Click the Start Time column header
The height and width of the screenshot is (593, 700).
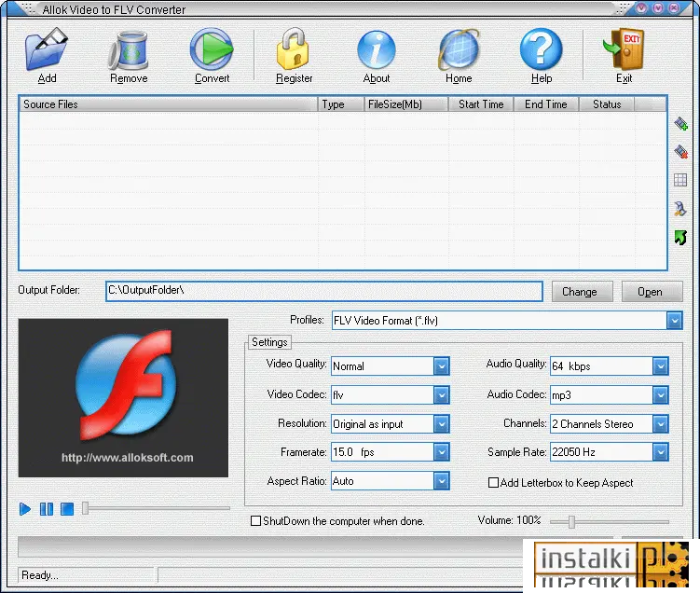pyautogui.click(x=481, y=104)
